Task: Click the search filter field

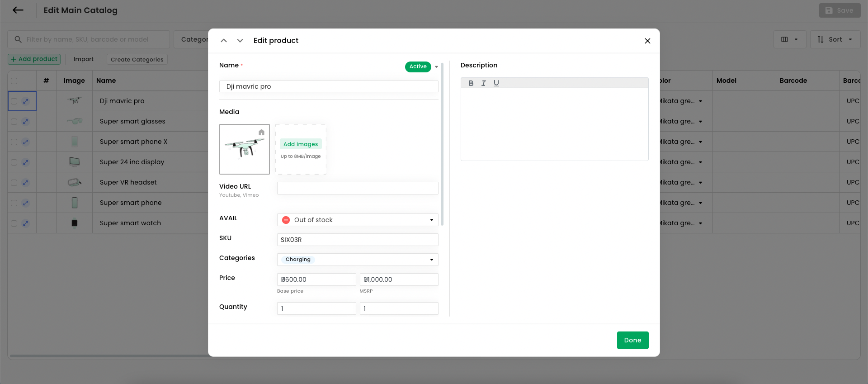Action: pyautogui.click(x=89, y=39)
